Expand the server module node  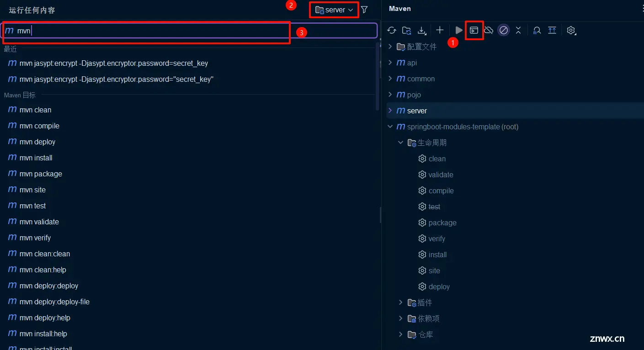(390, 111)
